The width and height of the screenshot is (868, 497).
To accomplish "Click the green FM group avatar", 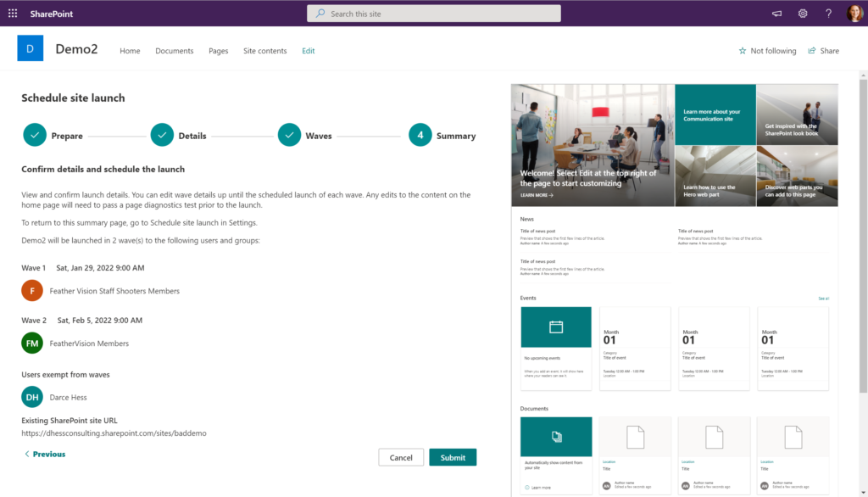I will click(32, 343).
